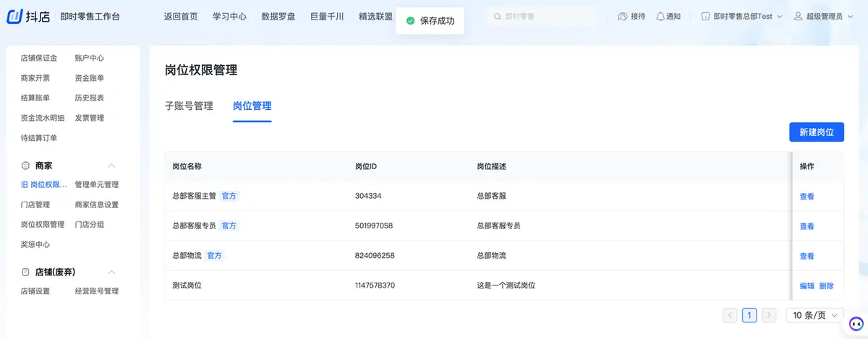Open 资金流水明细 in sidebar
This screenshot has width=868, height=339.
pyautogui.click(x=43, y=118)
